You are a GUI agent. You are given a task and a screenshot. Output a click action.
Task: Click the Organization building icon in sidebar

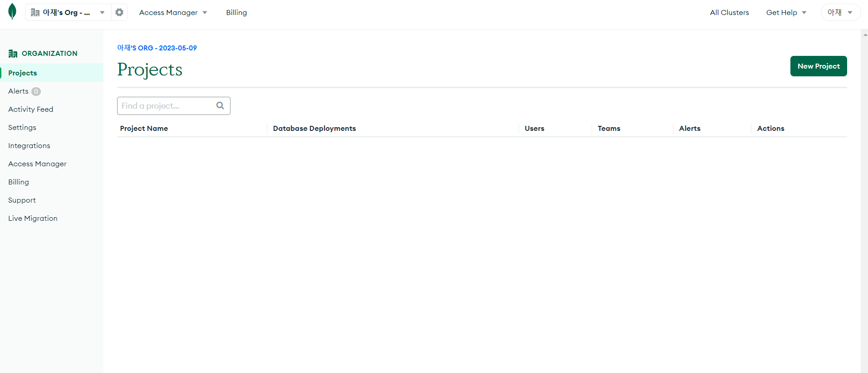(x=13, y=54)
